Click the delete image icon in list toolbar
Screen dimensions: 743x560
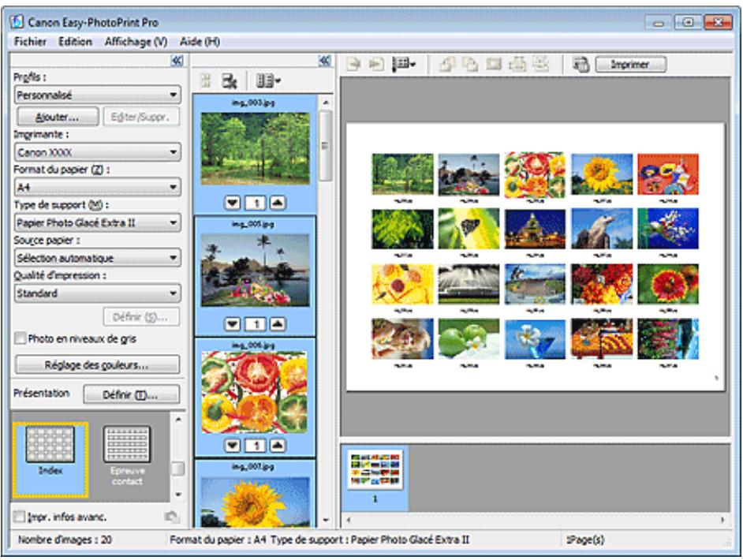230,81
